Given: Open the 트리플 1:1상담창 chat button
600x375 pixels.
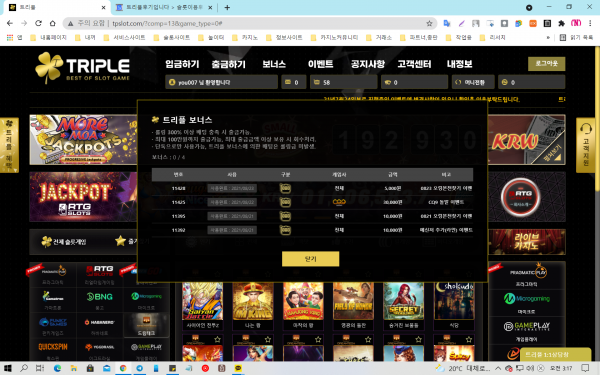Looking at the screenshot, I should point(555,355).
